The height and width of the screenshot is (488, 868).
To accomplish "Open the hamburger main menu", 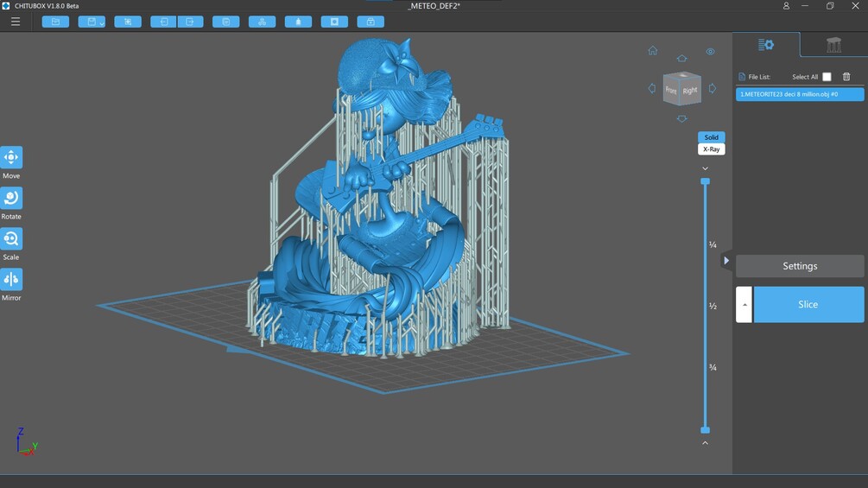I will (x=16, y=22).
